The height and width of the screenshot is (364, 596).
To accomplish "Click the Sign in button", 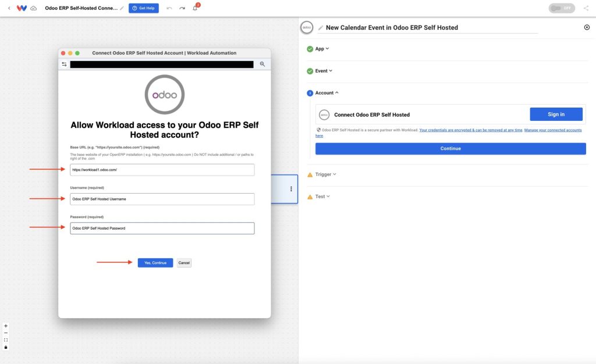I will (x=556, y=114).
